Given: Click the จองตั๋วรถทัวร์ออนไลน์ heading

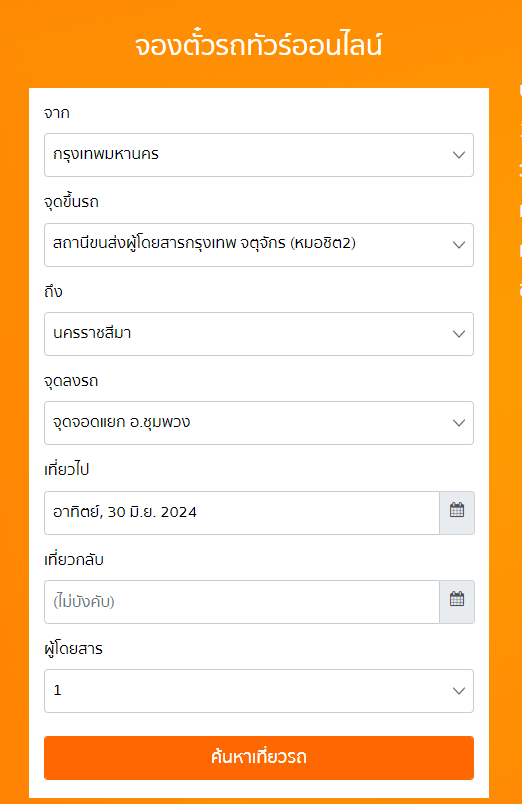Looking at the screenshot, I should 259,45.
